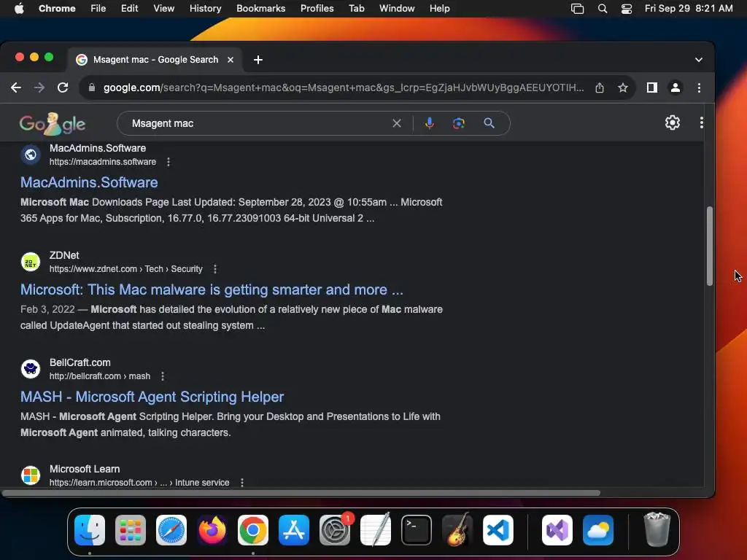Open the File menu
Viewport: 747px width, 560px height.
[98, 9]
